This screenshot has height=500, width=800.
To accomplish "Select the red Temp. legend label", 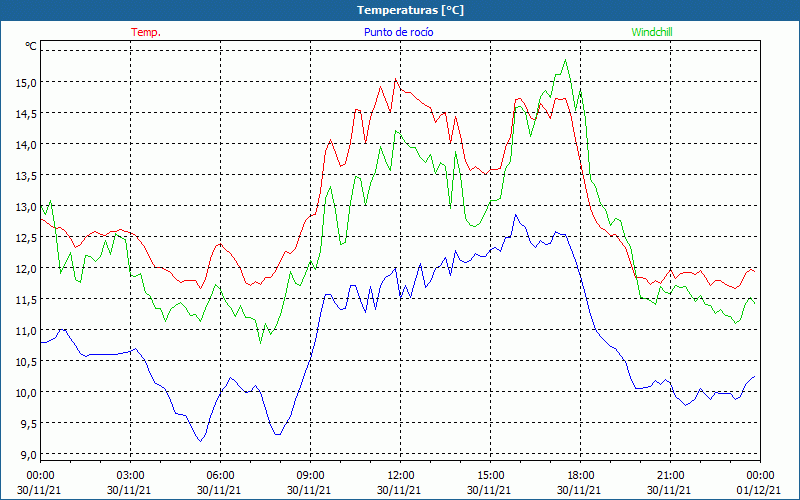I will [146, 32].
